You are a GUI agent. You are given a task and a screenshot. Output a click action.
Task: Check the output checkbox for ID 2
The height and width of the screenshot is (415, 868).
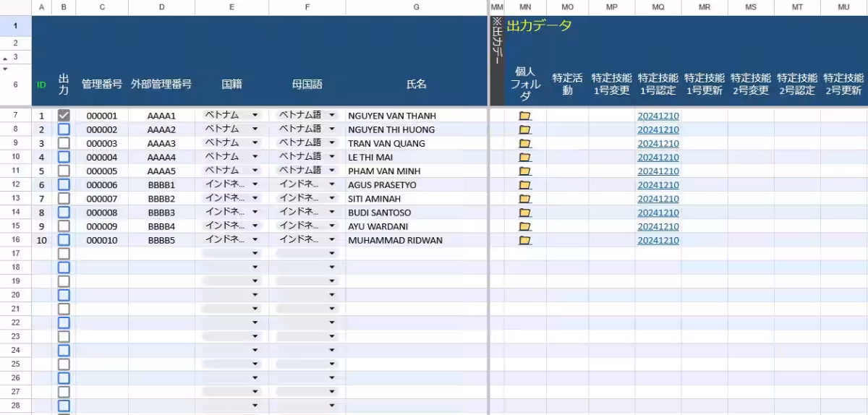(64, 129)
